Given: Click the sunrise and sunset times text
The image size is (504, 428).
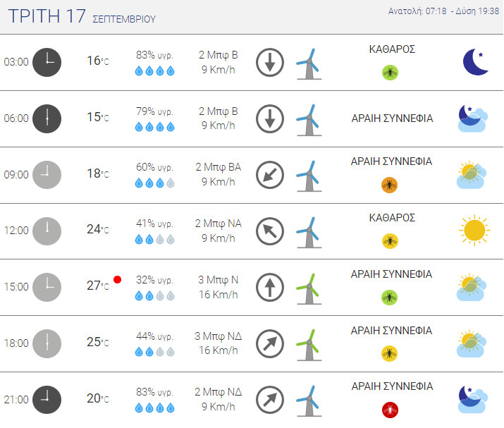Looking at the screenshot, I should coord(443,11).
